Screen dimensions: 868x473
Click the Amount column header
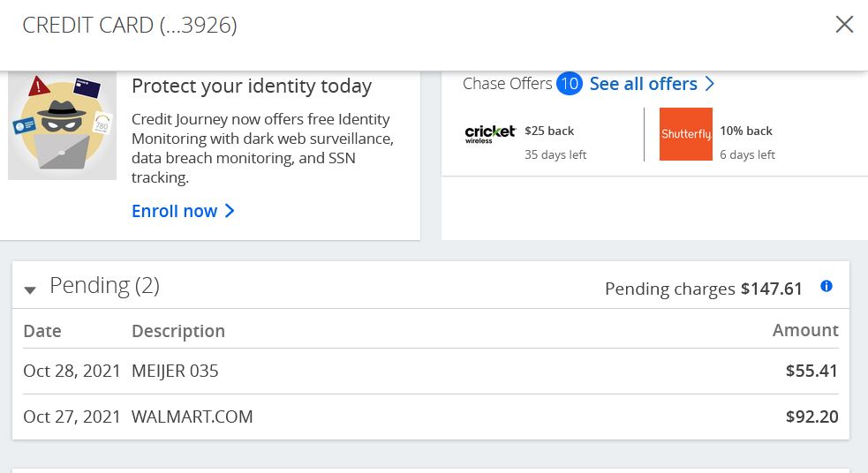pos(805,330)
